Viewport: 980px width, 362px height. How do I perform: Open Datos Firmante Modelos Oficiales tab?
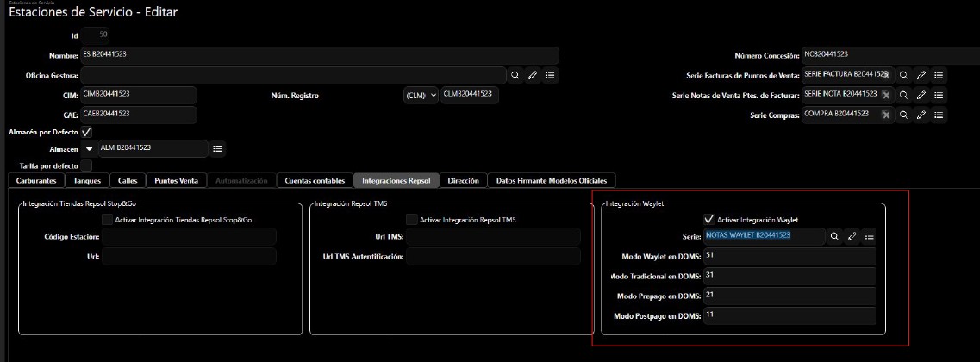pyautogui.click(x=552, y=181)
